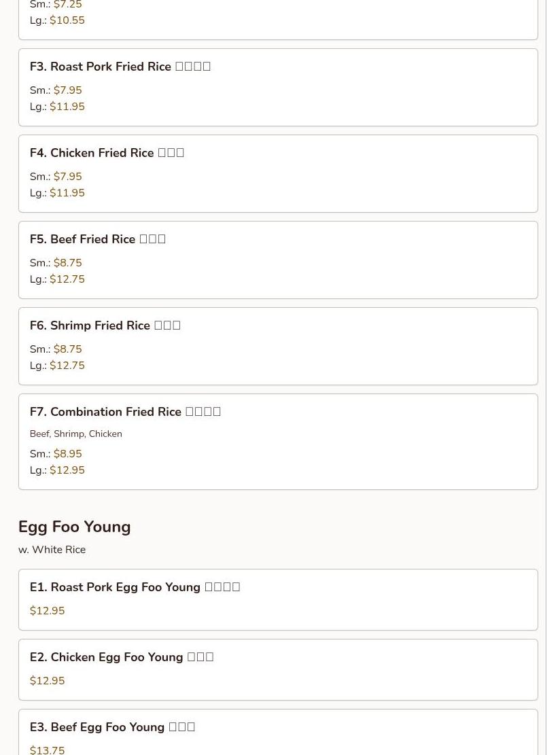
Task: Open the F3 Roast Pork Fried Rice item
Action: pyautogui.click(x=120, y=67)
